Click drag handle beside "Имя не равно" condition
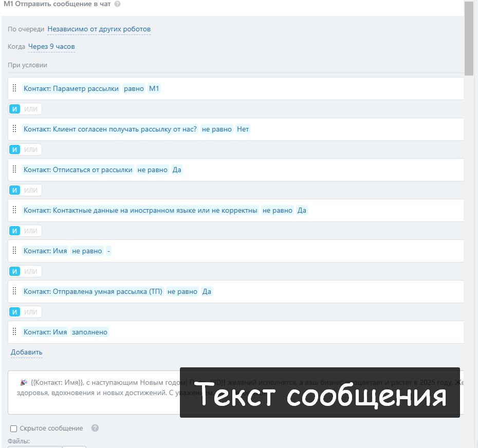The width and height of the screenshot is (478, 448). coord(14,251)
